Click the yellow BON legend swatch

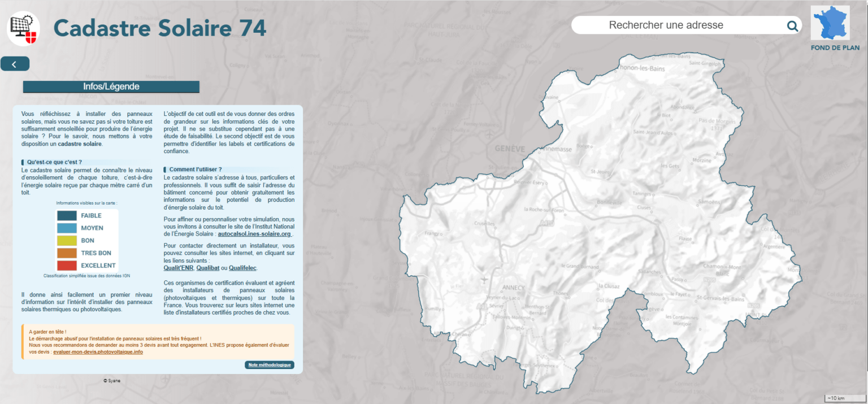click(x=67, y=240)
